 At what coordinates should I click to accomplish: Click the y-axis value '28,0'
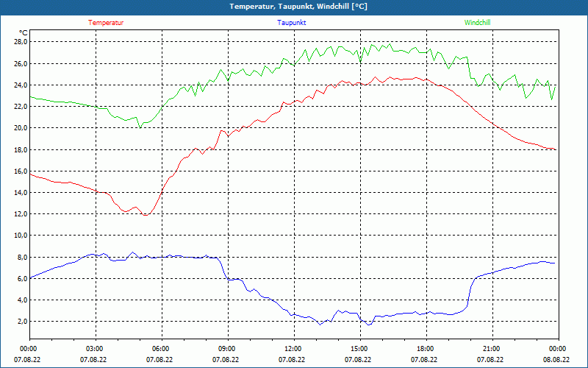click(x=21, y=42)
